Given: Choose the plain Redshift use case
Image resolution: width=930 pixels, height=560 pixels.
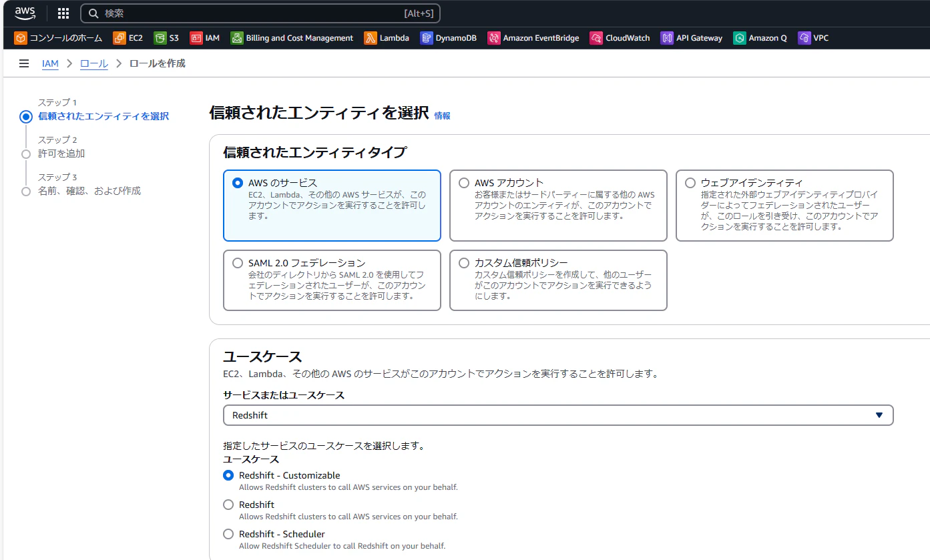Looking at the screenshot, I should pyautogui.click(x=228, y=505).
